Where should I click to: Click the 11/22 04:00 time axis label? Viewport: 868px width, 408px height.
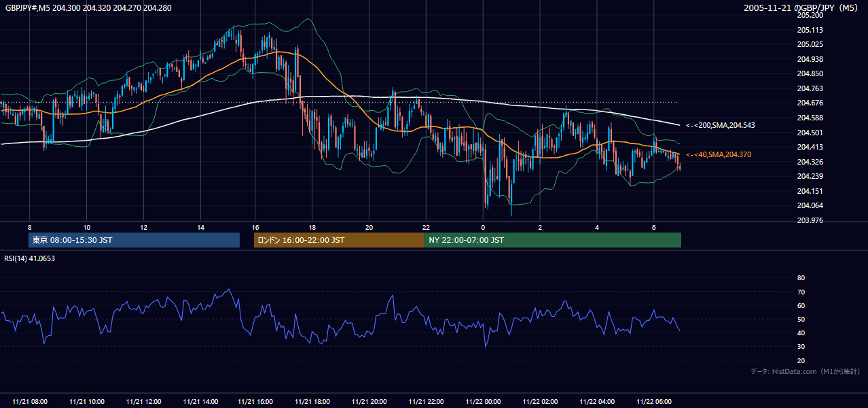click(598, 402)
